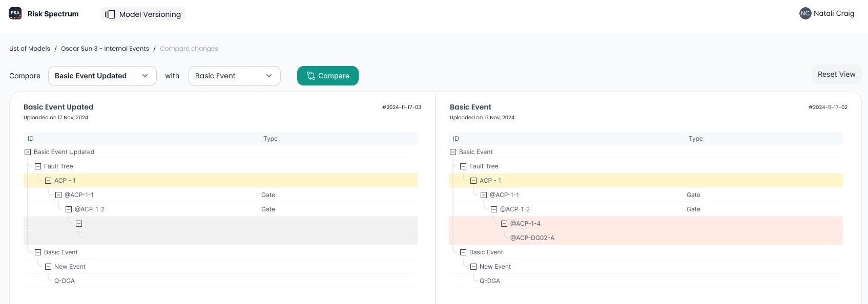Collapse the left Fault Tree node
Screen dimensions: 868x304
(x=38, y=166)
